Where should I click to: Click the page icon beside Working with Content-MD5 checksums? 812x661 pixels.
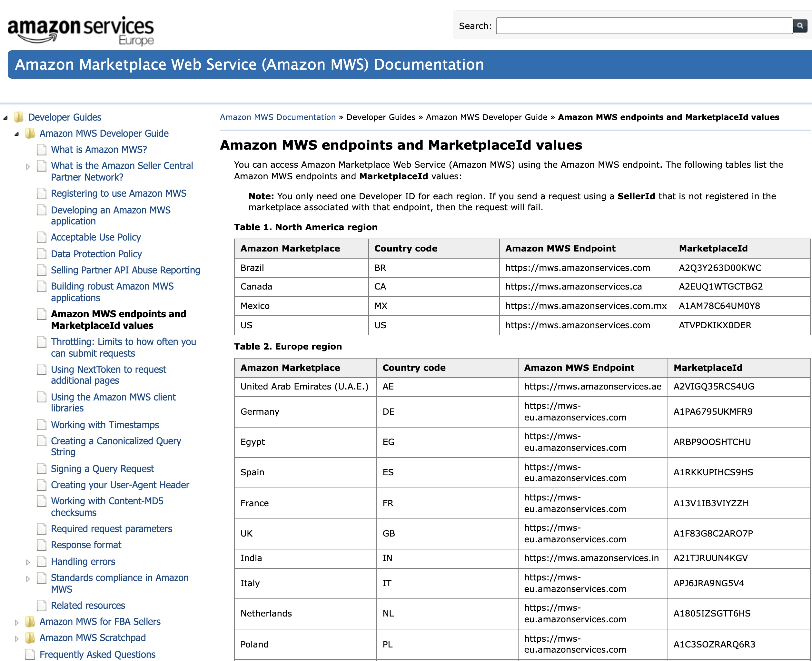coord(42,501)
